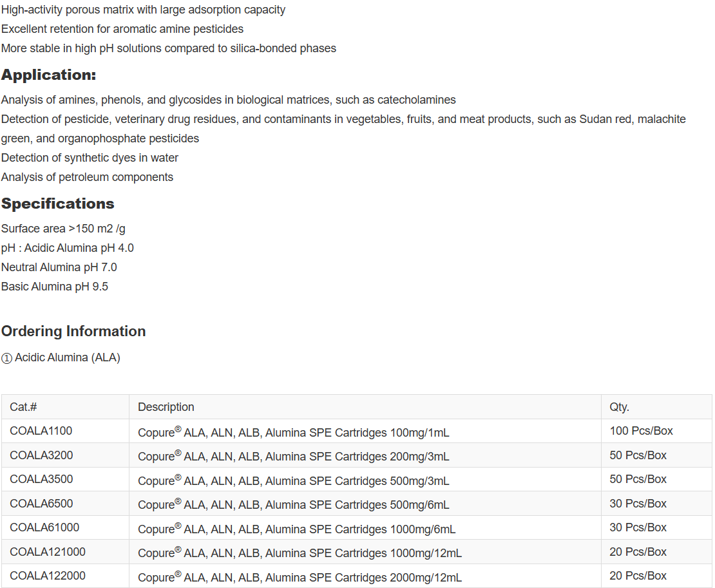Select catalog number COALA121000
The image size is (715, 588).
pos(48,552)
